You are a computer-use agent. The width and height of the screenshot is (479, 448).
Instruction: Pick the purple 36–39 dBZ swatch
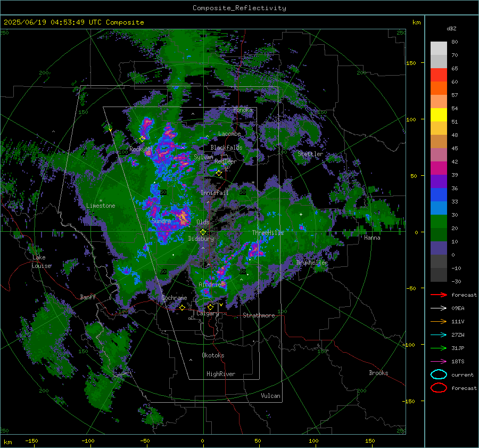[x=439, y=182]
